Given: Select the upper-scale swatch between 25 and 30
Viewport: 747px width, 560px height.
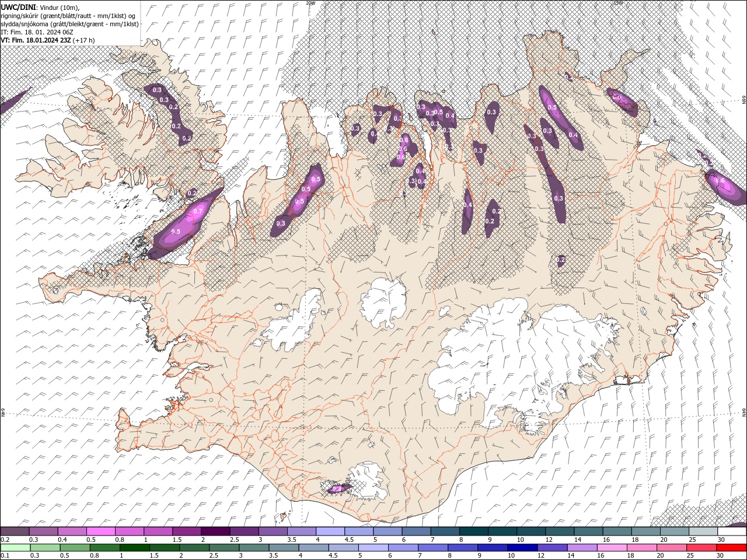Looking at the screenshot, I should click(703, 531).
